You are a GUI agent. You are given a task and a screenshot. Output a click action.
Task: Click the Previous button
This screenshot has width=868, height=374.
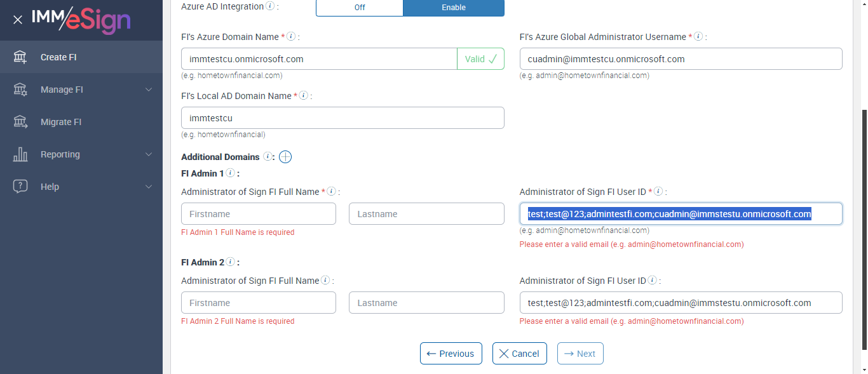[451, 354]
